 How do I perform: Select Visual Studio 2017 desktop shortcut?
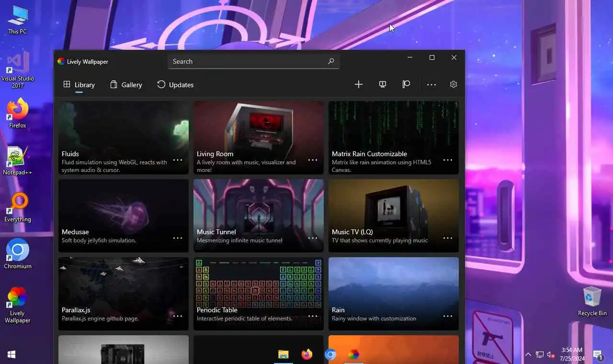tap(17, 70)
